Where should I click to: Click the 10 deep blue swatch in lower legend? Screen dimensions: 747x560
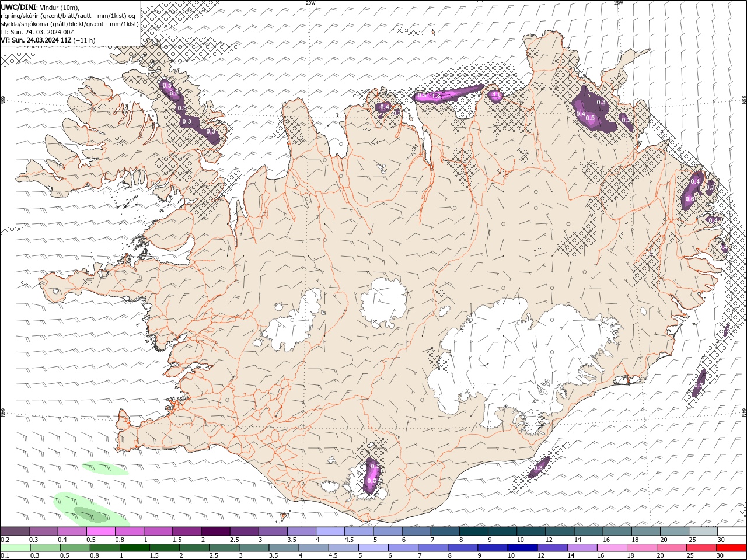(521, 548)
